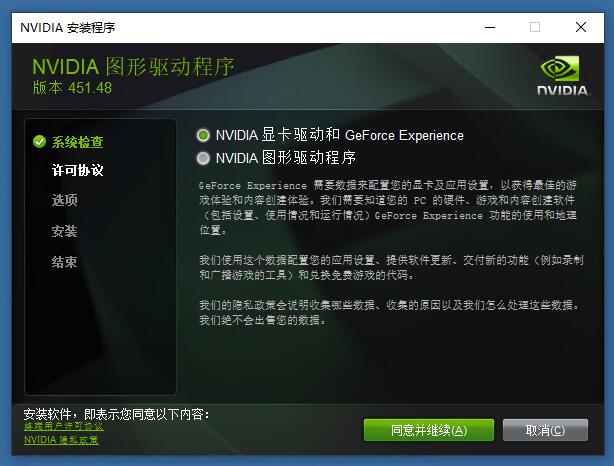Screen dimensions: 614x466
Task: Click paragraph starting 我们的隐私政策会说明
Action: [x=389, y=312]
